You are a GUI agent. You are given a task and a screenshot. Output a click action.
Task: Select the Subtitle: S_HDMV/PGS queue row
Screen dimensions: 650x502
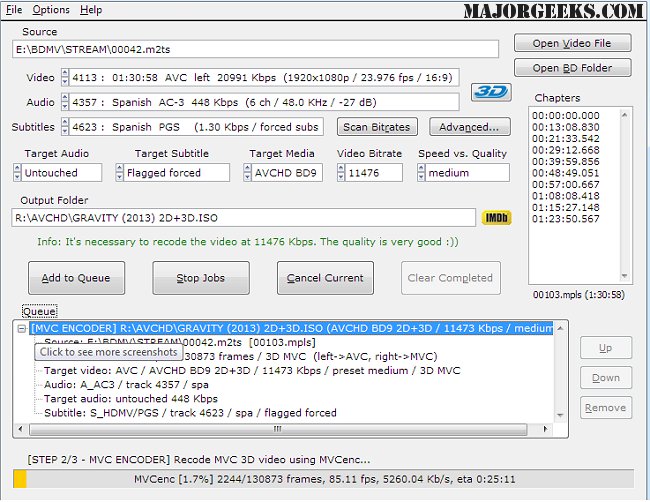pos(190,413)
